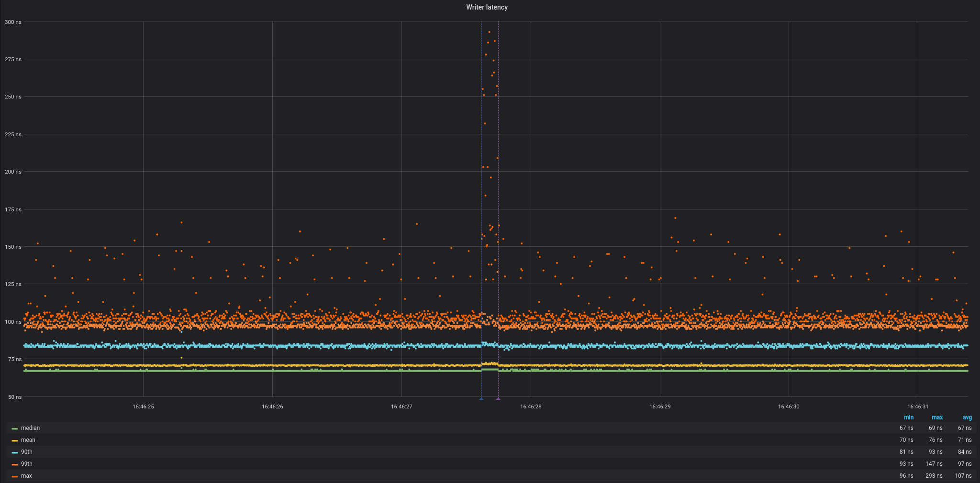Click the 100 ns y-axis label

[x=13, y=322]
